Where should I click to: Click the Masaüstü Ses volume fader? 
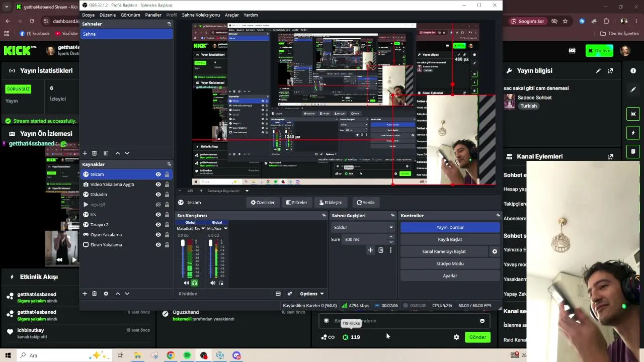(183, 244)
